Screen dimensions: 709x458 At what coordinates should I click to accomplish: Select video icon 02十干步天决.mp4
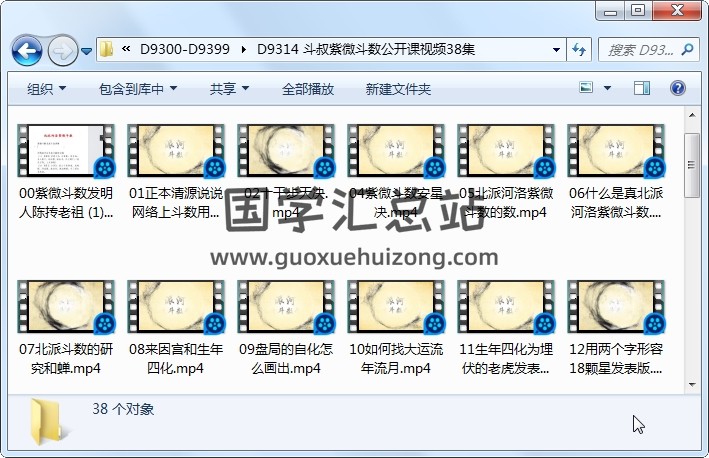[286, 151]
